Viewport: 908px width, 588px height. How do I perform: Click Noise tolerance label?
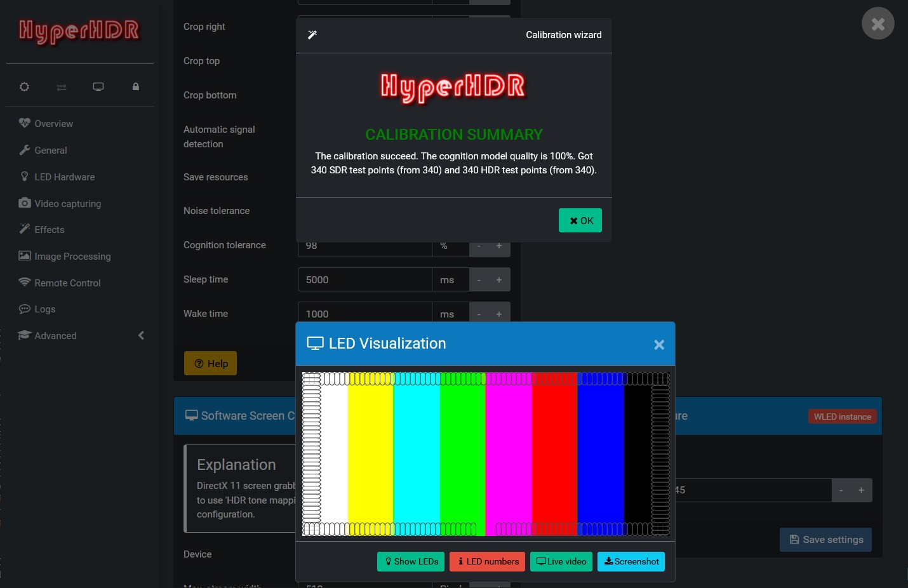click(x=217, y=211)
